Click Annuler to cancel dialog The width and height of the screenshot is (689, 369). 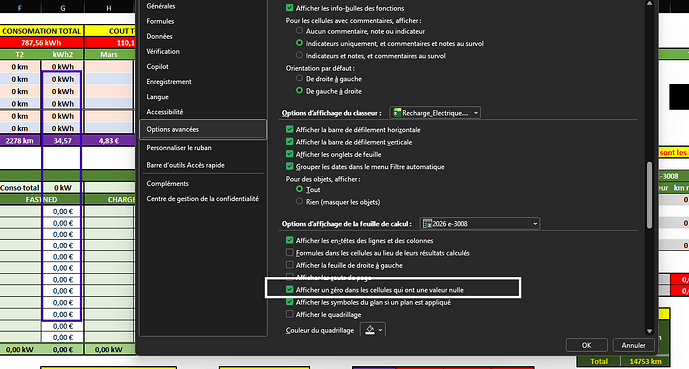click(633, 345)
